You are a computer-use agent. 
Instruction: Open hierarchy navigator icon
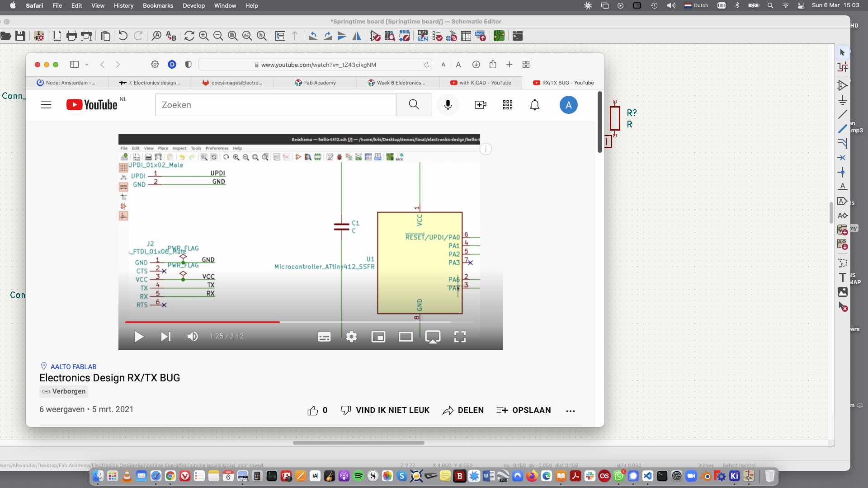click(x=280, y=36)
